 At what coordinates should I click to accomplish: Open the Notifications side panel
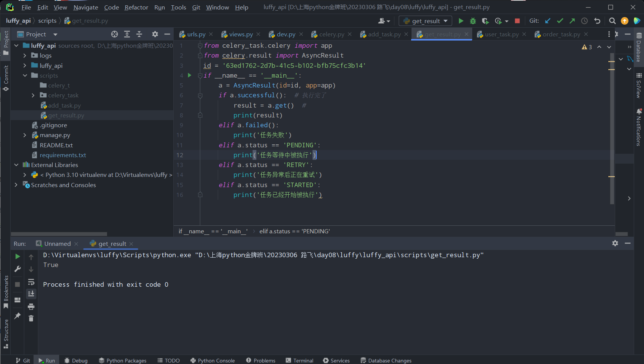coord(639,127)
